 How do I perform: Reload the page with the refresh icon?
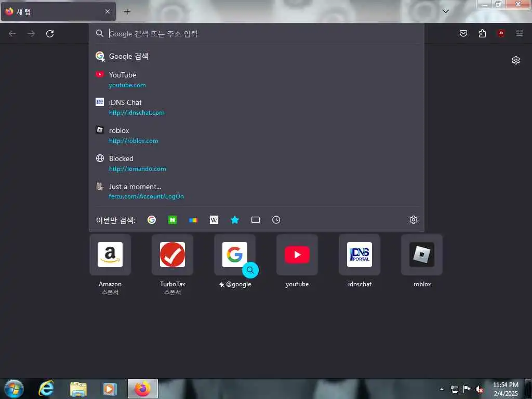(x=50, y=34)
